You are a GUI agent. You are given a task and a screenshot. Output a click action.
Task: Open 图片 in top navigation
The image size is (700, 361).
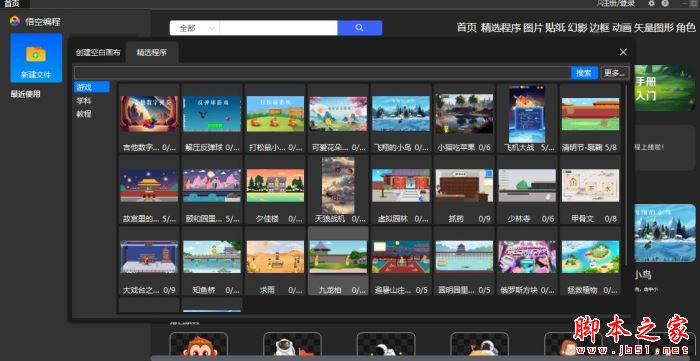tap(533, 28)
